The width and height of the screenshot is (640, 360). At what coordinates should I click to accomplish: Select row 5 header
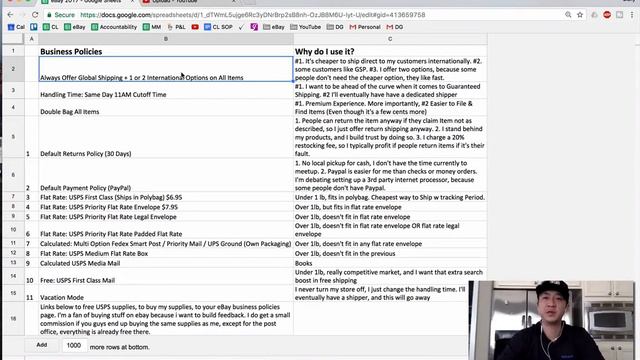click(x=13, y=137)
